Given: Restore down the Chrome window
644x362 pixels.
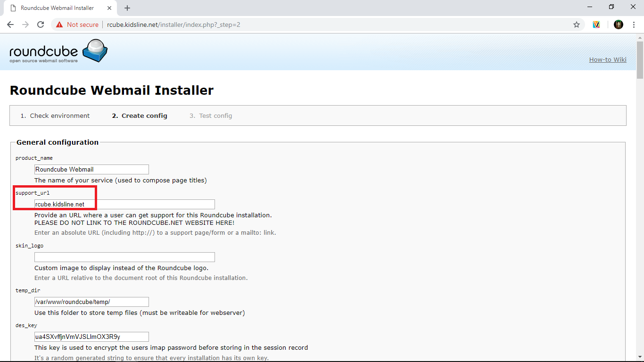Looking at the screenshot, I should (x=611, y=7).
